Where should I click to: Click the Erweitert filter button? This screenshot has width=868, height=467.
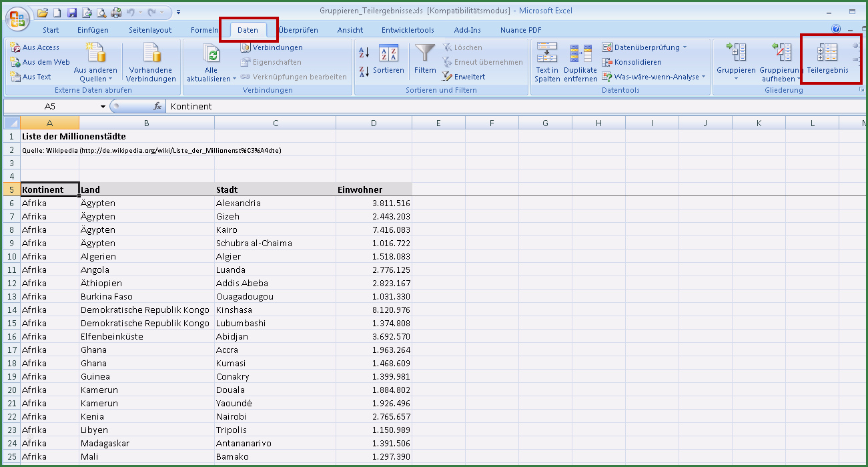click(x=464, y=77)
